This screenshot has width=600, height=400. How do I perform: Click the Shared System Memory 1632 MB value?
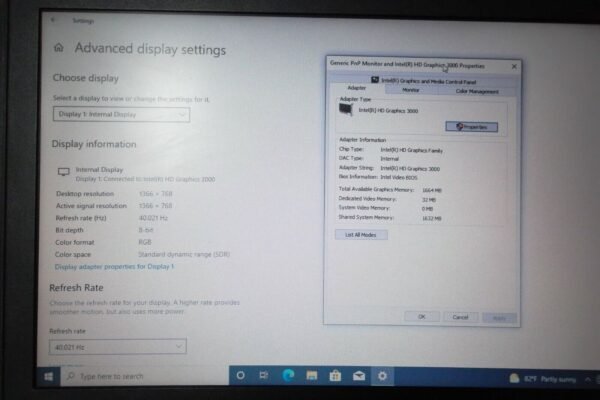(x=432, y=218)
